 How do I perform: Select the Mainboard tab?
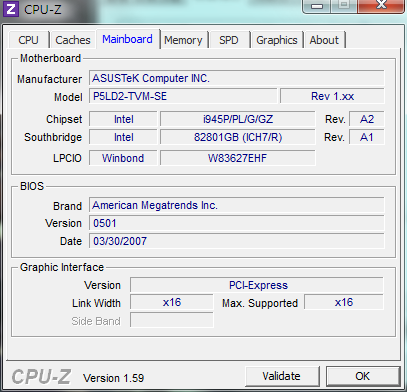point(128,39)
